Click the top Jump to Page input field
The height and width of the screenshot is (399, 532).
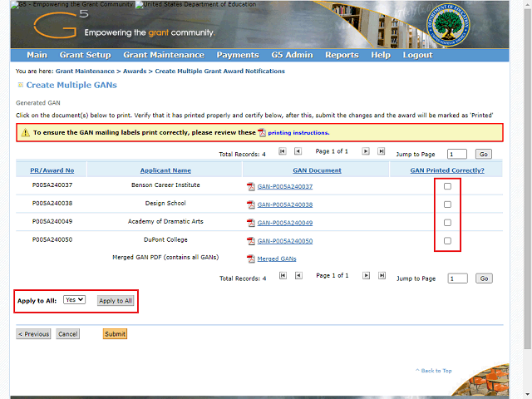click(x=457, y=154)
